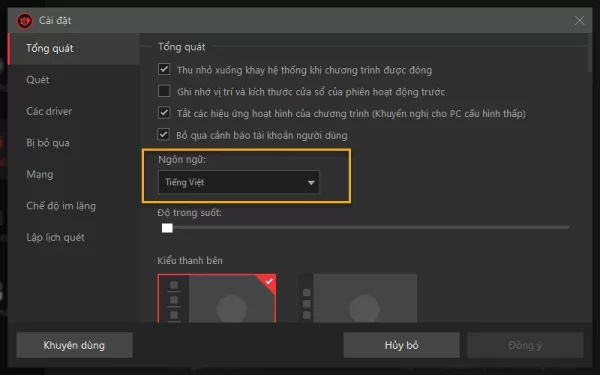The image size is (600, 375).
Task: Click the Khuyên dùng button
Action: coord(75,345)
